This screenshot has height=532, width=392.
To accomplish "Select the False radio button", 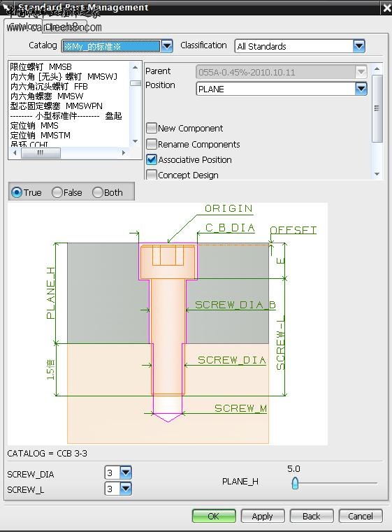I will click(57, 192).
